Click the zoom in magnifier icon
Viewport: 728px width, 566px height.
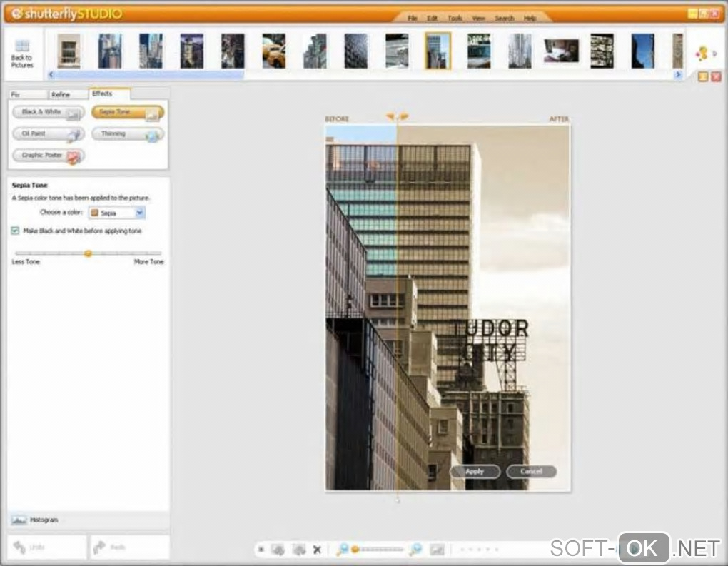click(415, 549)
